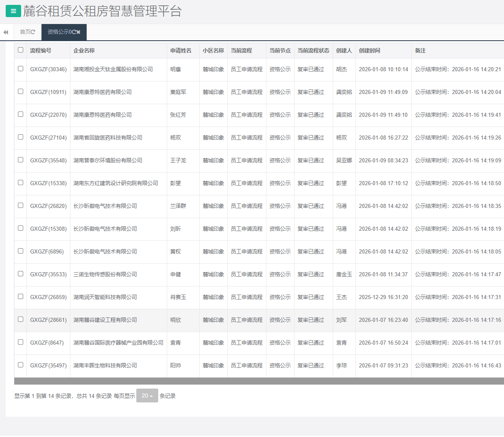Open the page size dropdown showing 20
Screen dimensions: 504x437
coord(147,395)
